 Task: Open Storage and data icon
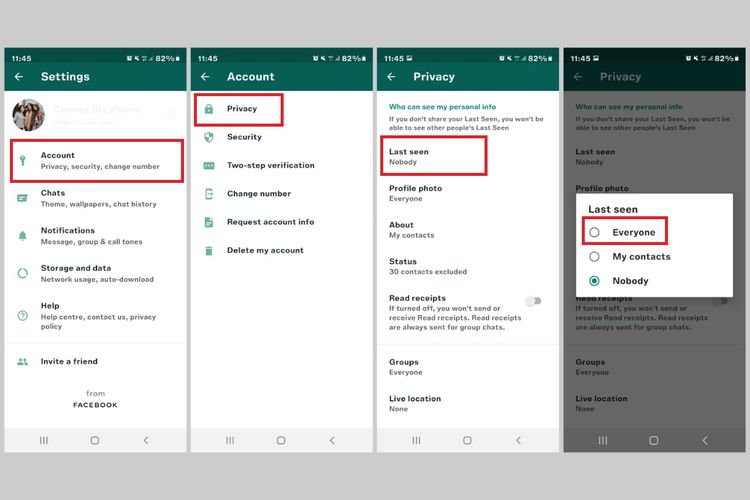[22, 274]
